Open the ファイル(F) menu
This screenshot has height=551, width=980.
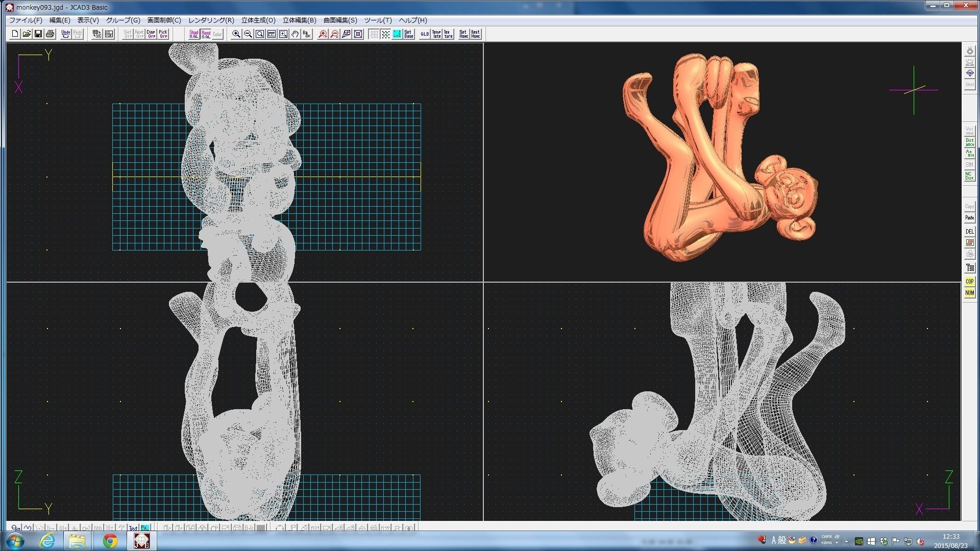26,20
